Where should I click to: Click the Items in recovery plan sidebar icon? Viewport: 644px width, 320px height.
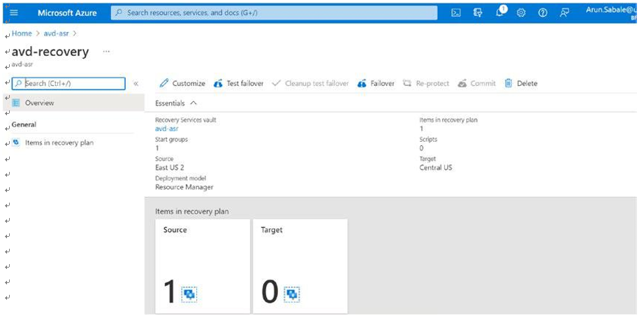point(16,143)
